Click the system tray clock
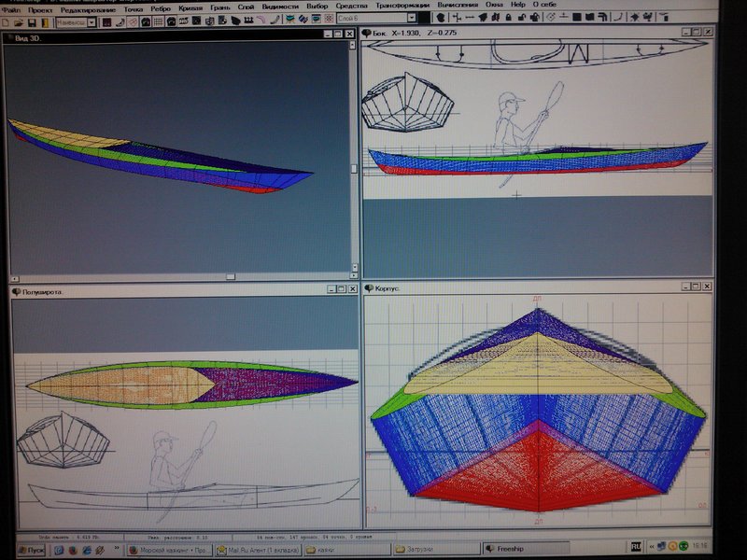This screenshot has height=560, width=747. (x=699, y=545)
